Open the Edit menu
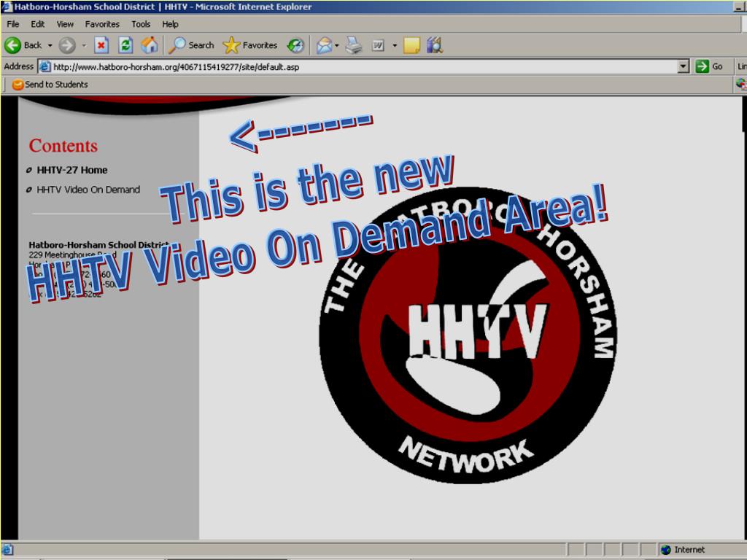 point(38,24)
